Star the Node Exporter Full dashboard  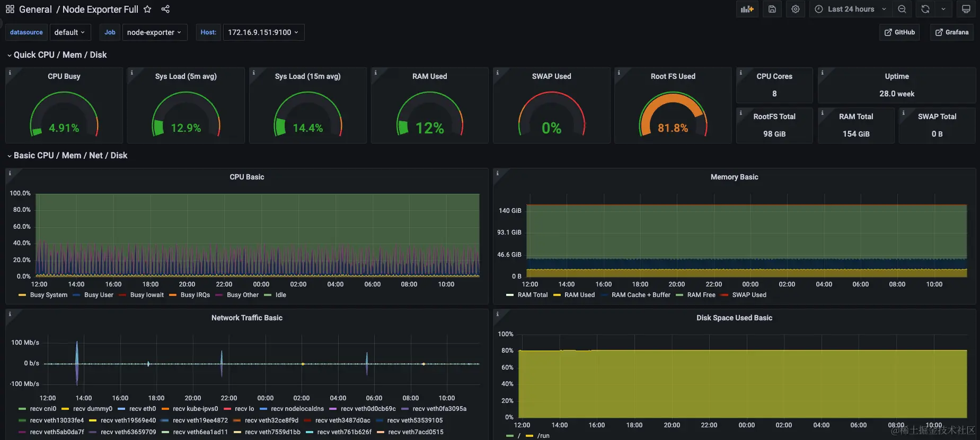click(x=147, y=9)
